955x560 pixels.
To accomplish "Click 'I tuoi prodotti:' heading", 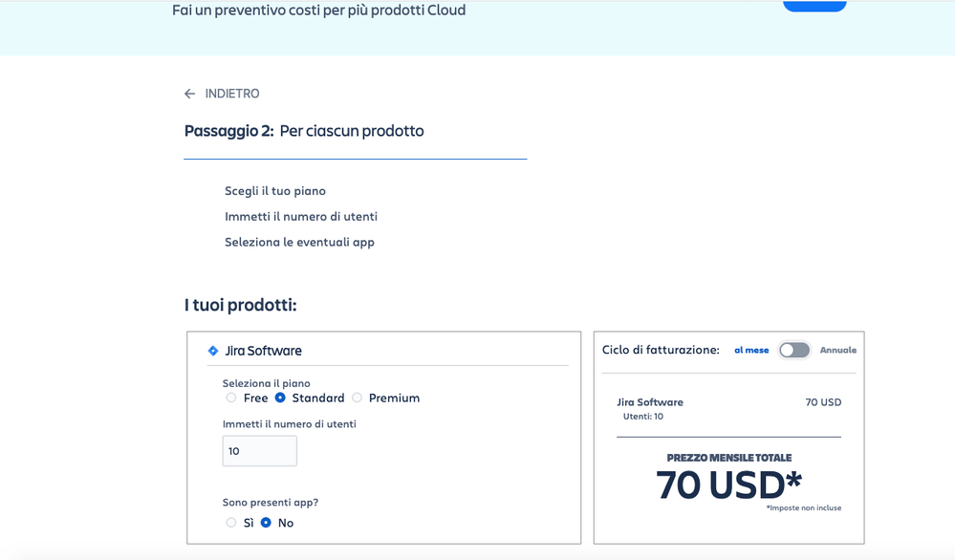I will point(241,305).
